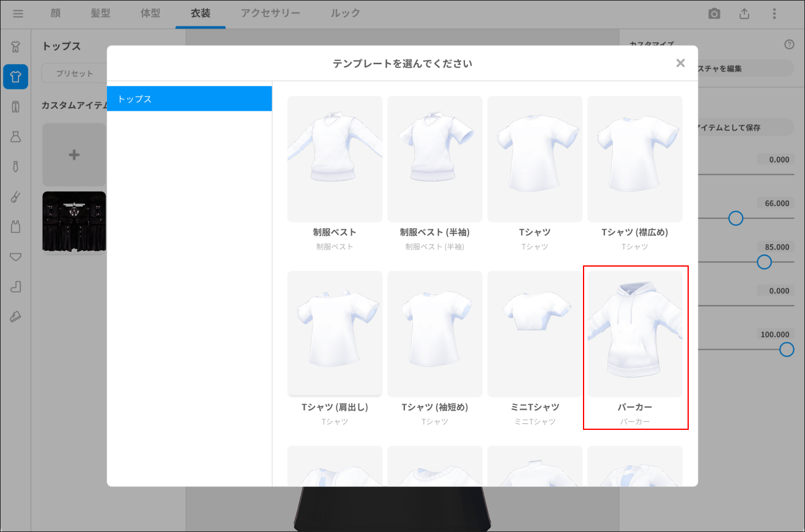Click the slider handle at 100.000
This screenshot has width=805, height=532.
pos(787,349)
